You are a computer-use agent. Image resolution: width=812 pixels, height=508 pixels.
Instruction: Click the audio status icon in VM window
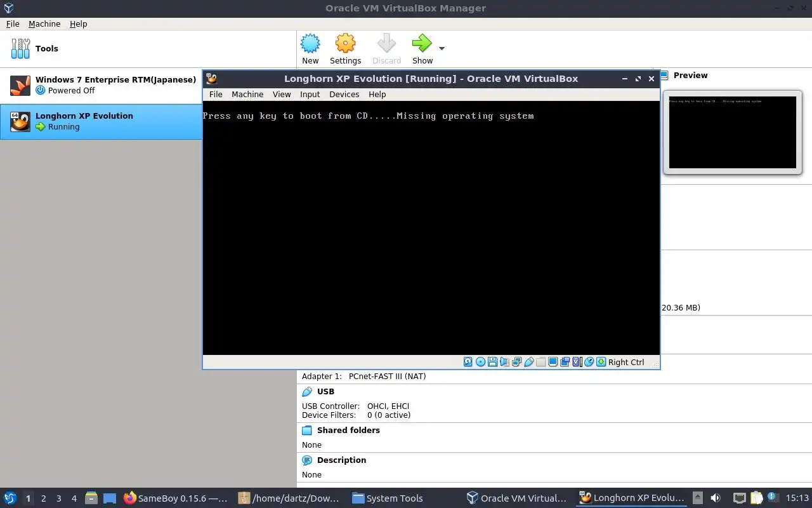[x=504, y=362]
